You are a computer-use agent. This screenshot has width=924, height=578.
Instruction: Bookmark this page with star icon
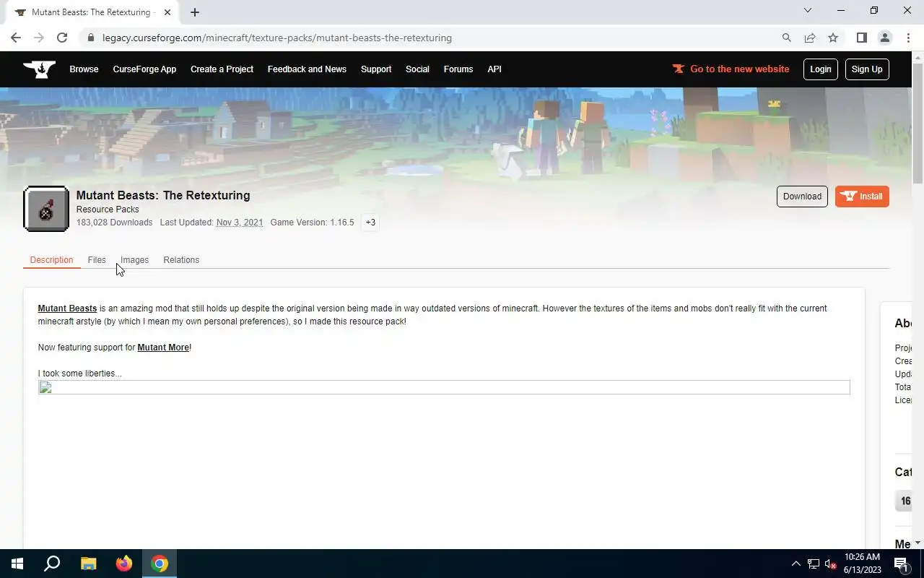[x=833, y=38]
